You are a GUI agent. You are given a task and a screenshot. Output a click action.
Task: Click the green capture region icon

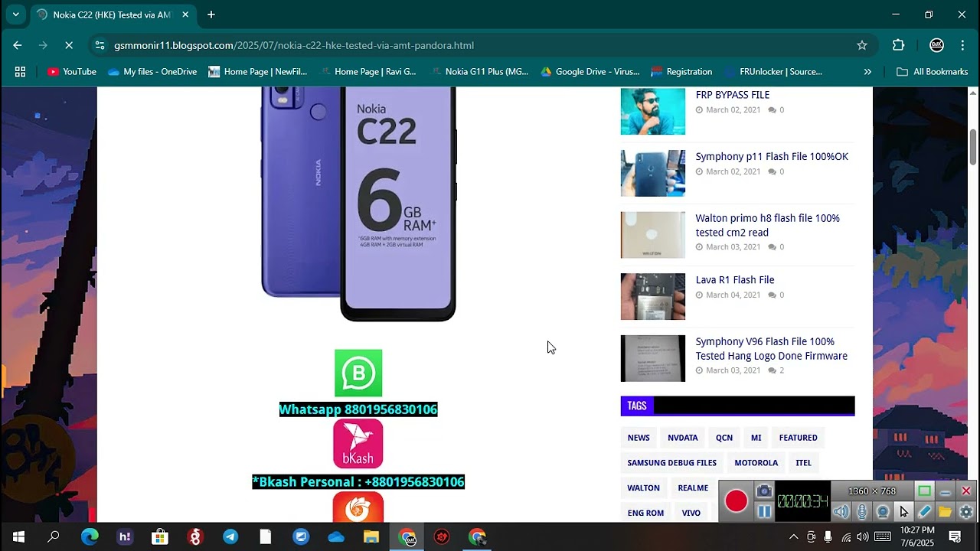(924, 491)
